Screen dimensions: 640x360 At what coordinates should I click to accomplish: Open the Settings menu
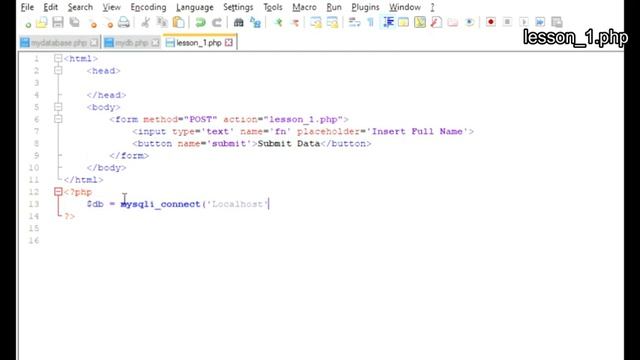(238, 7)
